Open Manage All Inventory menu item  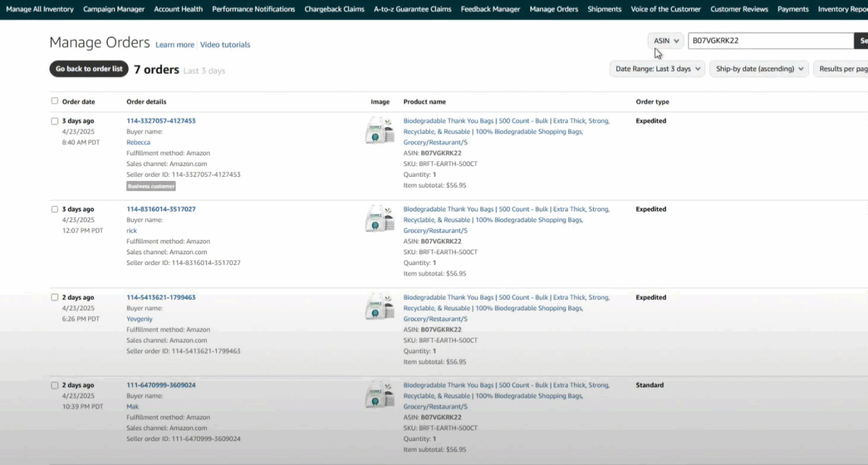pyautogui.click(x=39, y=9)
